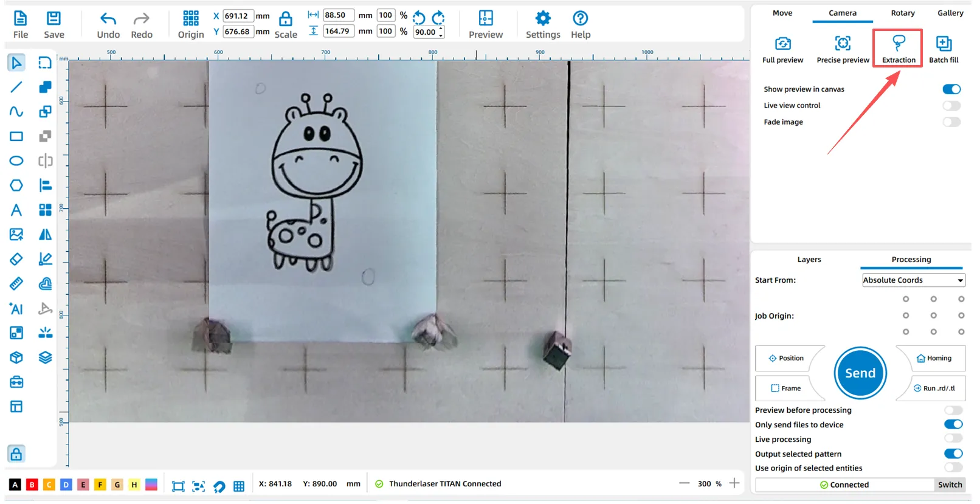This screenshot has width=980, height=504.
Task: Open Full preview camera function
Action: click(x=782, y=44)
